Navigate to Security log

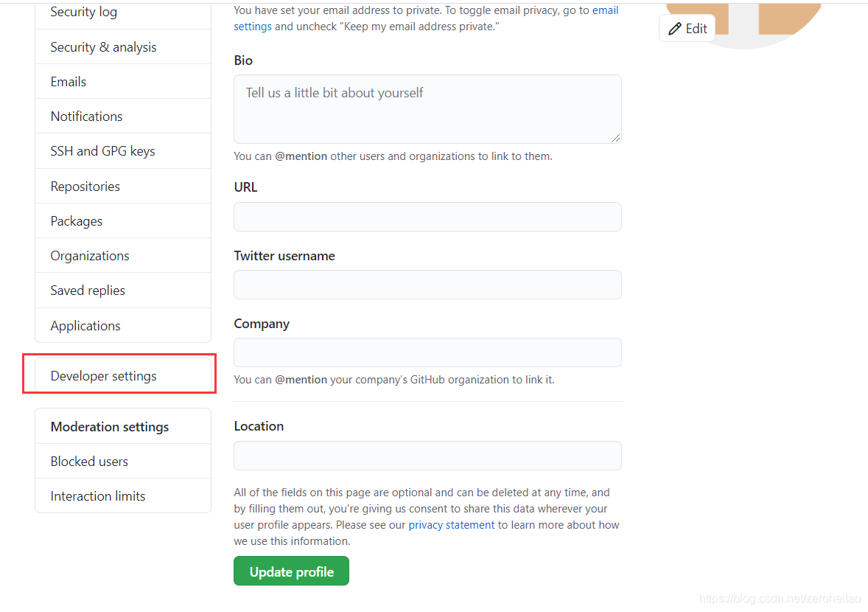point(83,12)
